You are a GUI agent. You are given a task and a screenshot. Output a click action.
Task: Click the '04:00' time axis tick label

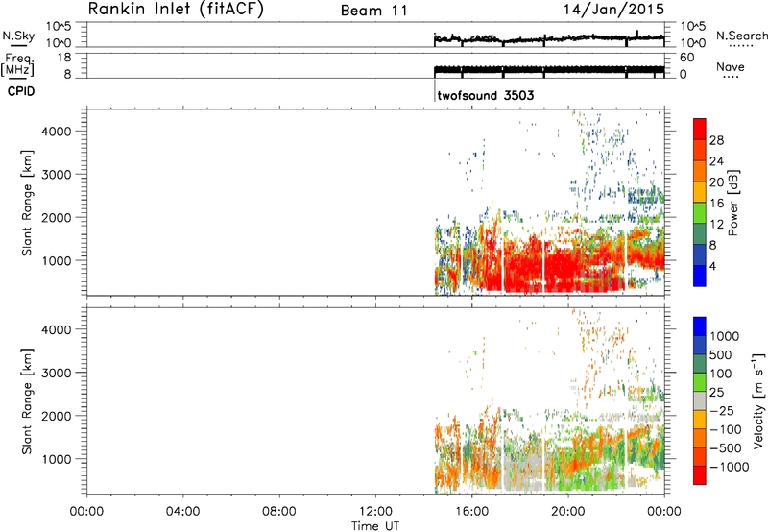tap(183, 512)
